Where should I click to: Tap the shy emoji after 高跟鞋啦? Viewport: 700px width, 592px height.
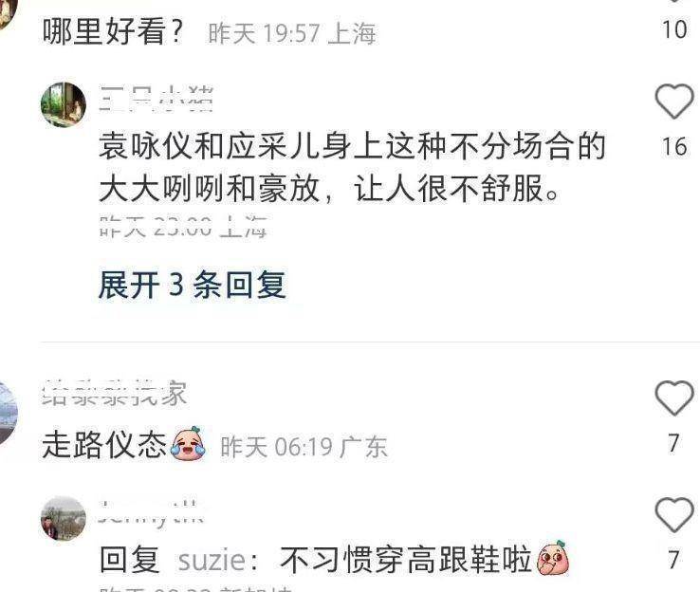tap(553, 558)
